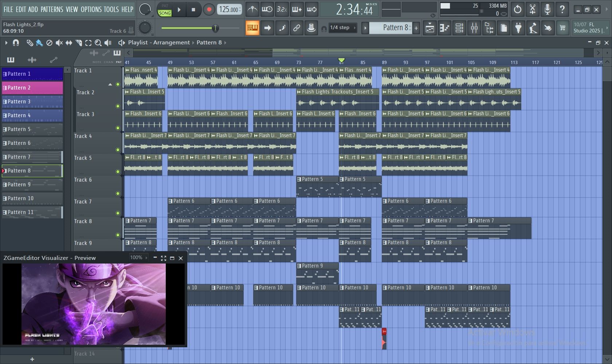
Task: Choose the Select tool in playlist toolbar
Action: tap(88, 43)
